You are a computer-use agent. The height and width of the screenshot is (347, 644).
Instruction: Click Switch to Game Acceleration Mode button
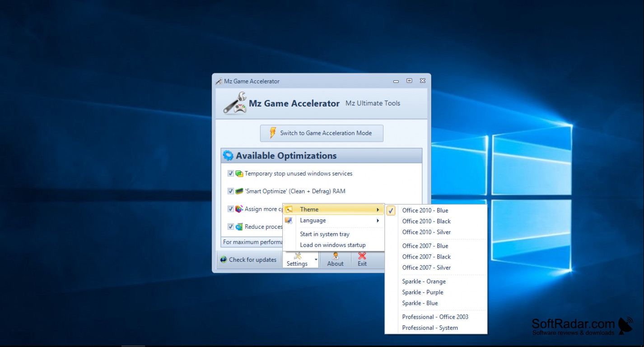pos(322,133)
